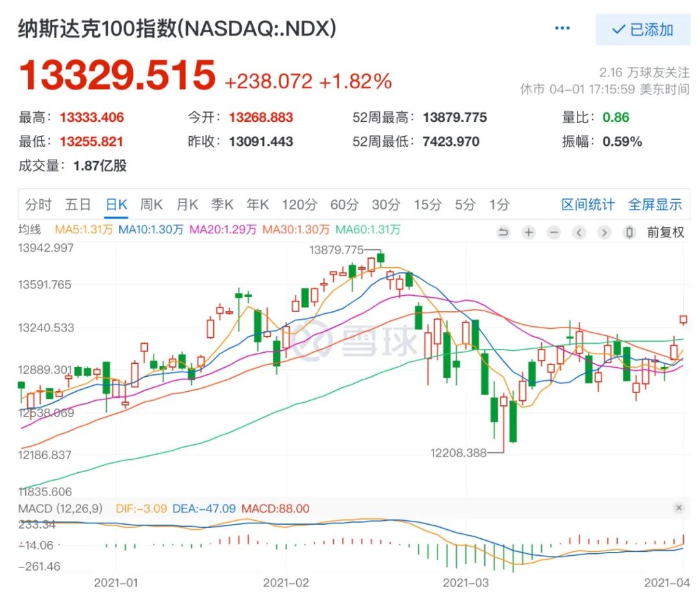Show the 30分 interval chart
This screenshot has width=700, height=598.
pos(386,204)
